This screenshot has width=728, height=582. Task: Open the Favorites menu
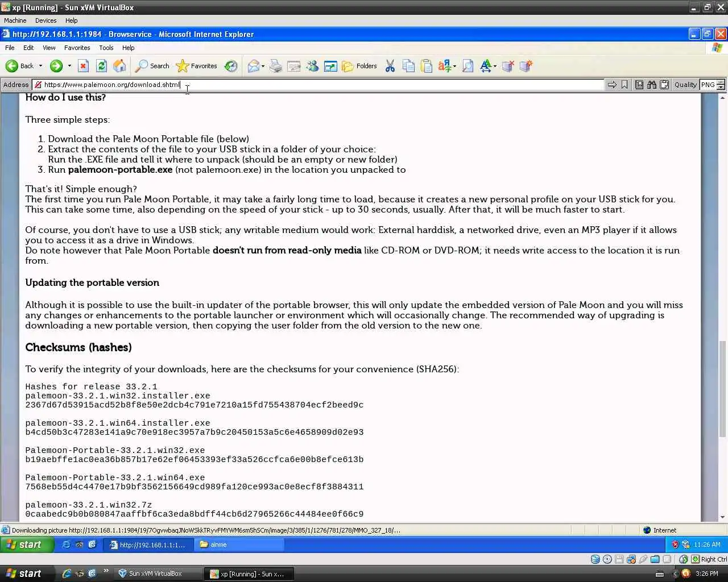click(77, 48)
